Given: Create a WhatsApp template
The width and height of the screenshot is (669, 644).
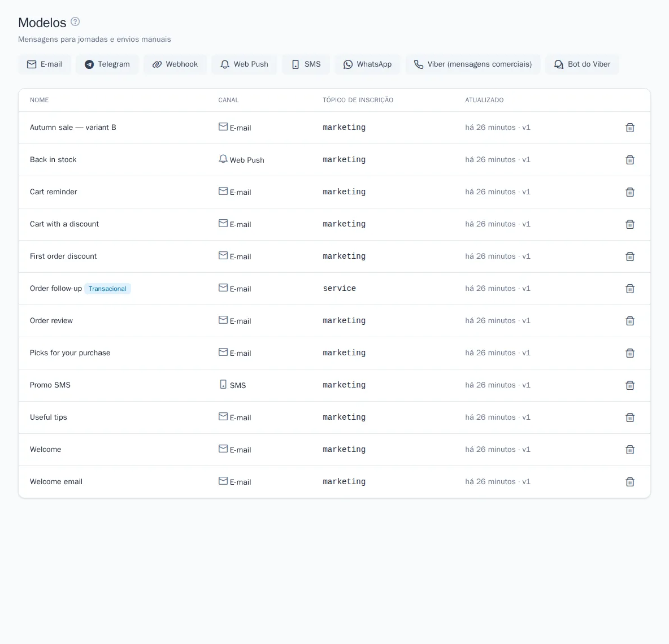Looking at the screenshot, I should pyautogui.click(x=367, y=64).
